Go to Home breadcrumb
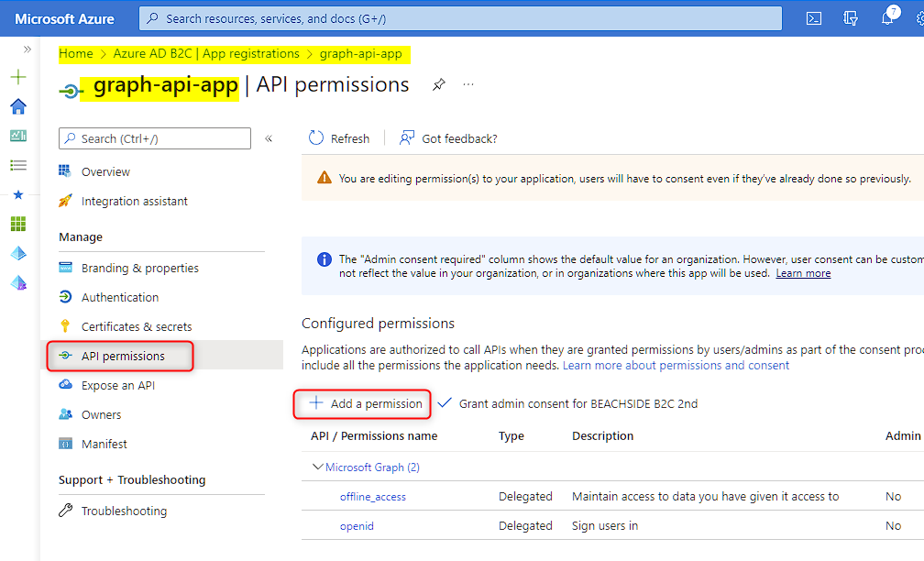Viewport: 924px width, 561px height. 76,53
